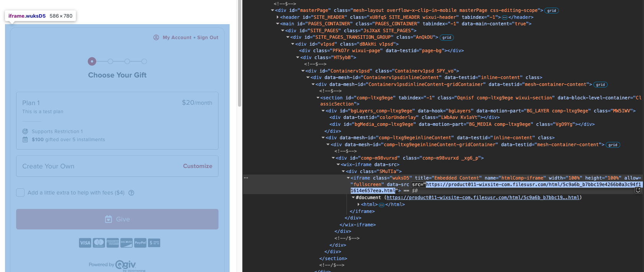Click the page preview scrollbar

pos(240,54)
